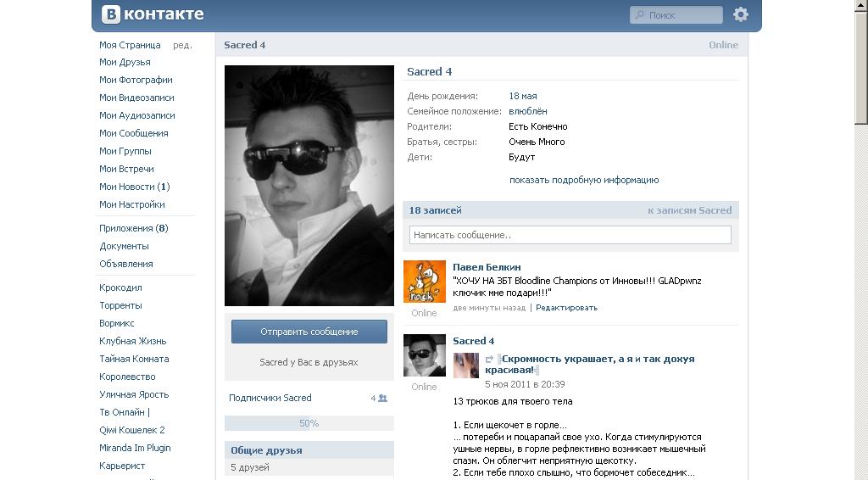The width and height of the screenshot is (868, 480).
Task: Expand detailed info via показать подробную информацию
Action: click(x=583, y=180)
